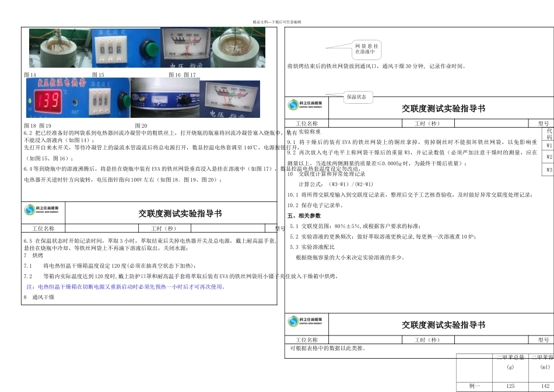Click the heading 8 通风干燥
554x392 pixels.
pos(39,297)
